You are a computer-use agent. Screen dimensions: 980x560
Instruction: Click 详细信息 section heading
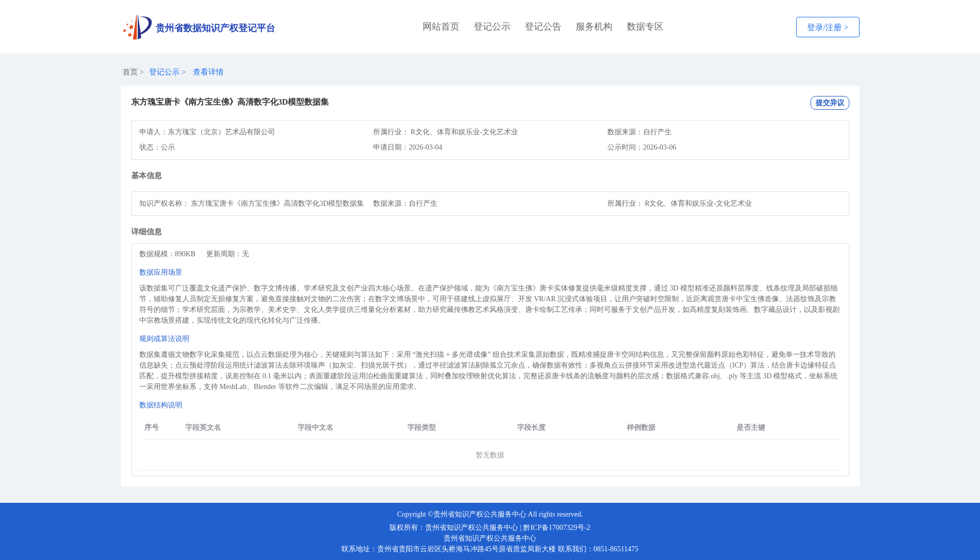146,232
